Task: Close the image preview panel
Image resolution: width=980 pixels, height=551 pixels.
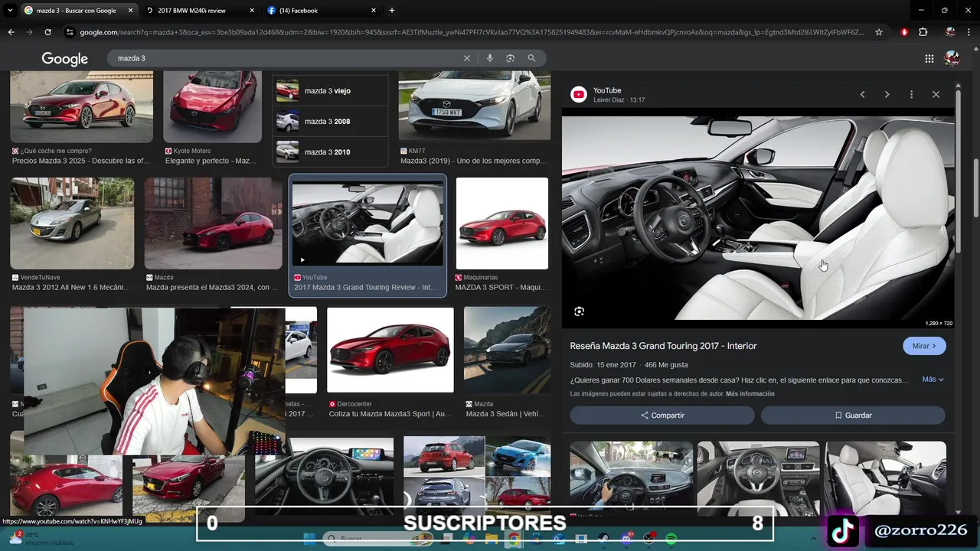Action: pos(936,94)
